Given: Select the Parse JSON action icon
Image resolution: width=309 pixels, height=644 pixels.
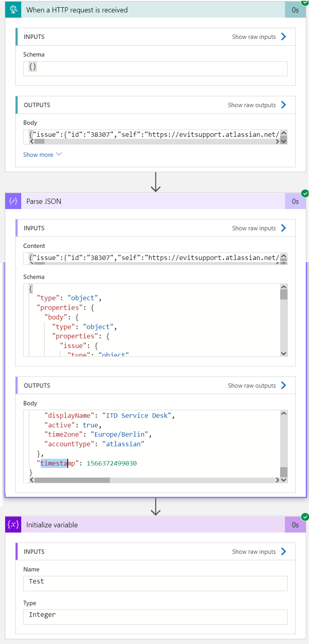Looking at the screenshot, I should 13,201.
